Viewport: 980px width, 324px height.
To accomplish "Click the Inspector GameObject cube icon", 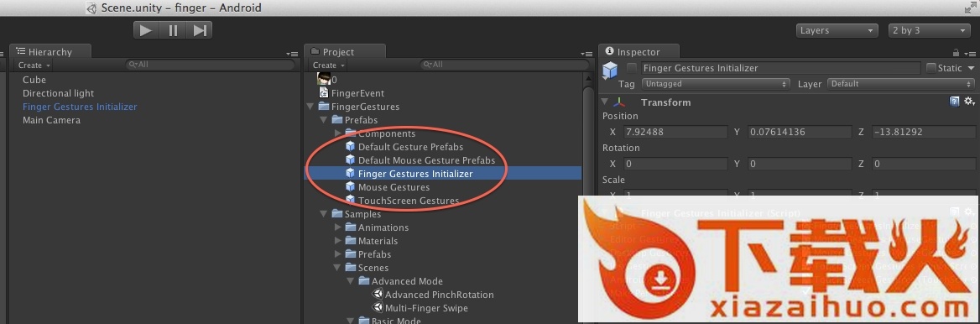I will tap(609, 71).
